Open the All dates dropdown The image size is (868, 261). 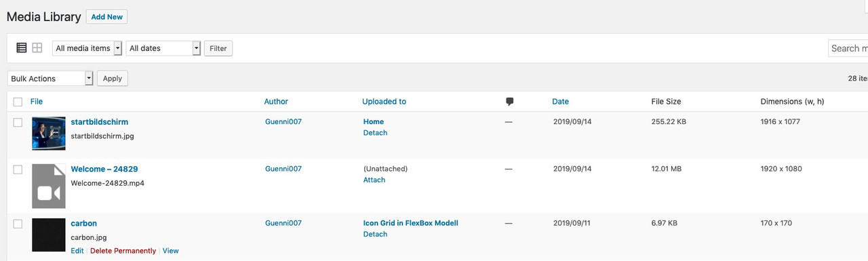(x=163, y=48)
